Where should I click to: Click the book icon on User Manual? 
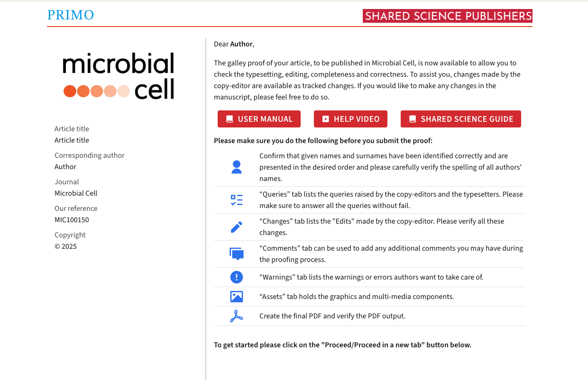pos(230,119)
